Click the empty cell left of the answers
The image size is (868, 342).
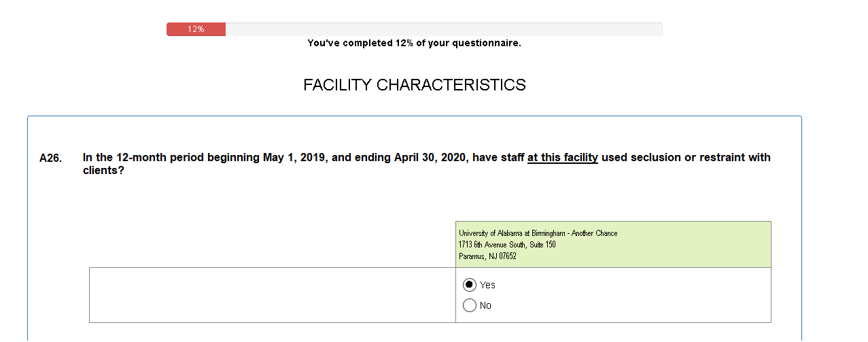(x=272, y=295)
